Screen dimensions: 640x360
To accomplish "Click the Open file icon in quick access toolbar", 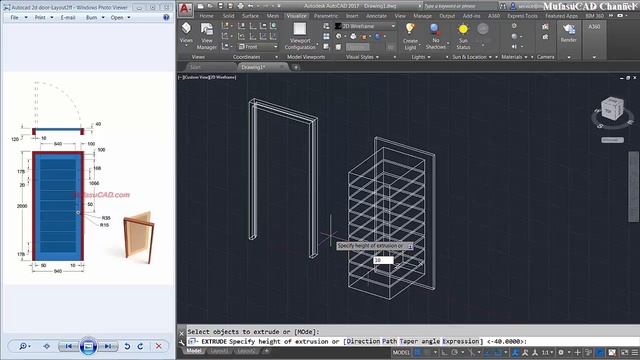I will (x=211, y=6).
